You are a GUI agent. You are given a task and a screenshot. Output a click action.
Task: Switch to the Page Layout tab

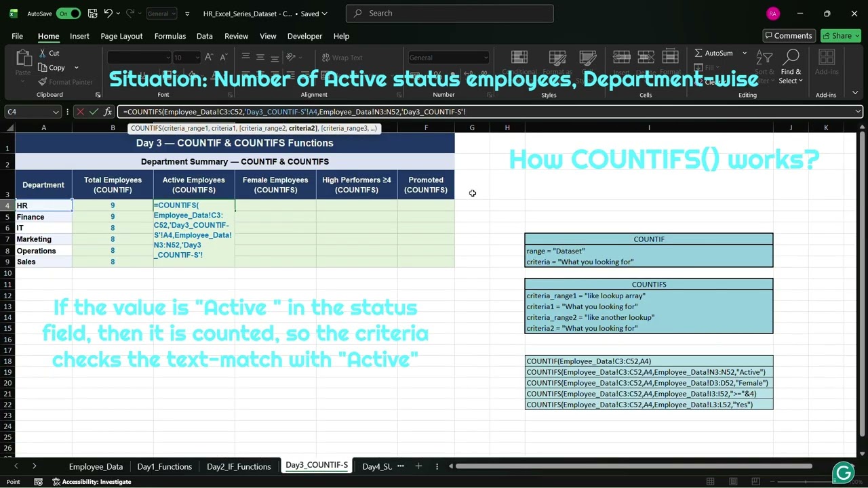point(121,36)
